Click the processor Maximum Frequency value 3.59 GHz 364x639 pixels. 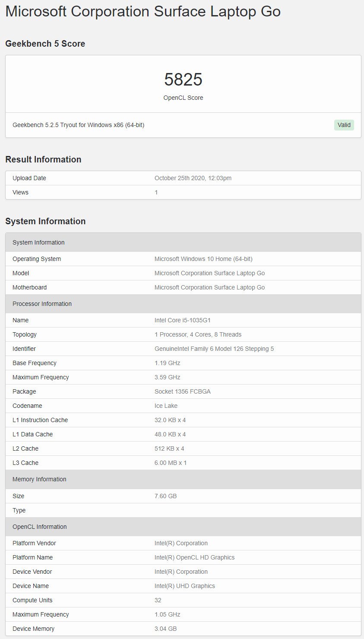pyautogui.click(x=168, y=377)
